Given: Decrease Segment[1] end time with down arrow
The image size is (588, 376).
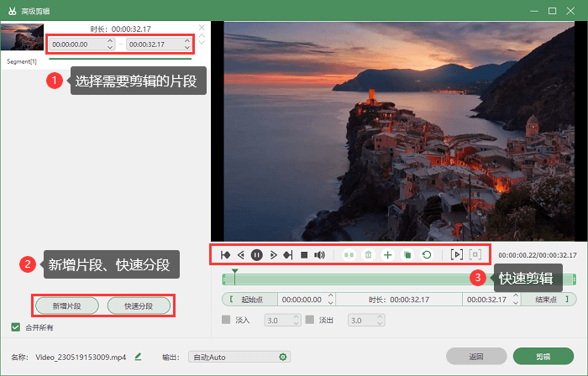Looking at the screenshot, I should pos(187,47).
